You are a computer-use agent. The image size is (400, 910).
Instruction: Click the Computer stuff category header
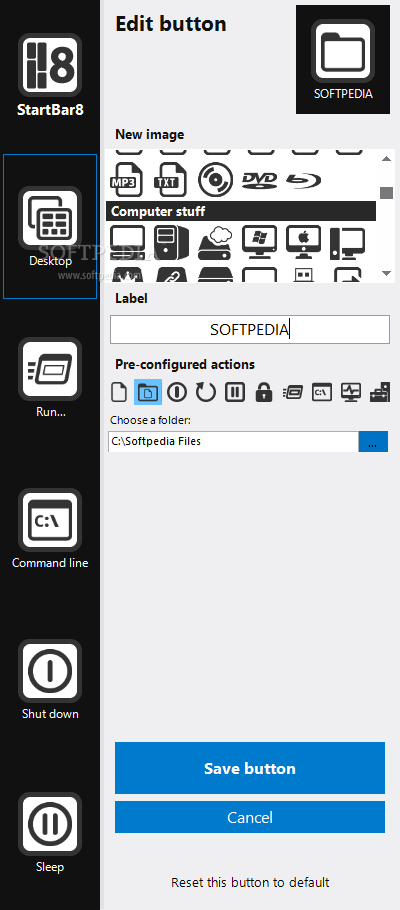click(x=241, y=211)
